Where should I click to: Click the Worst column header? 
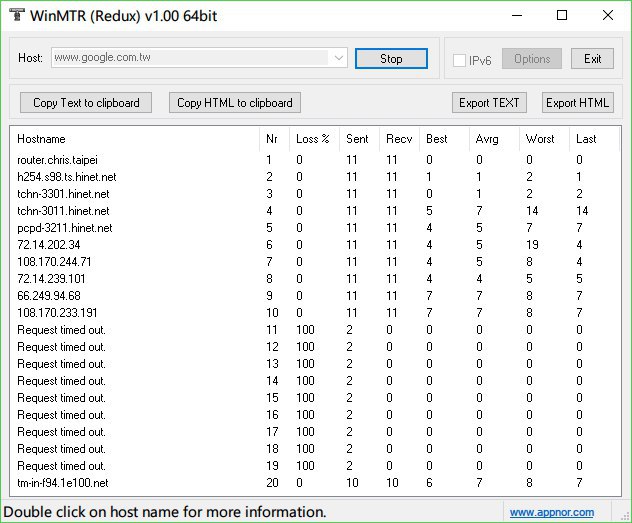(x=540, y=138)
